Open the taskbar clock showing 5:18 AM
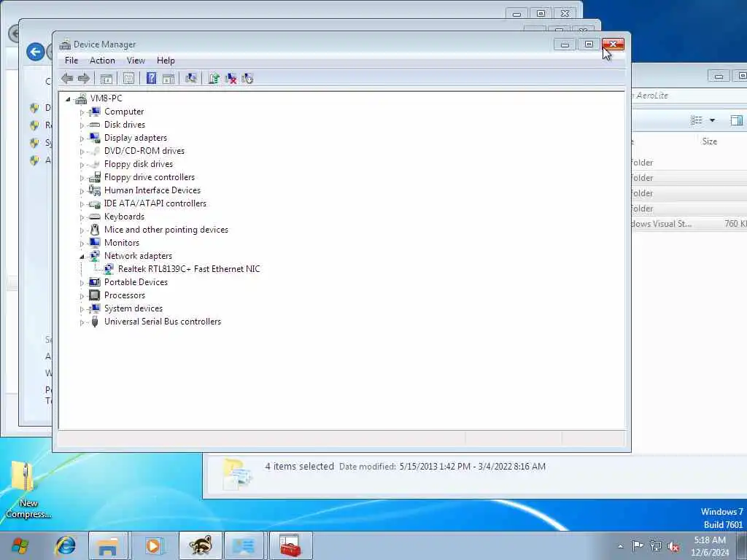The width and height of the screenshot is (747, 560). [x=710, y=545]
